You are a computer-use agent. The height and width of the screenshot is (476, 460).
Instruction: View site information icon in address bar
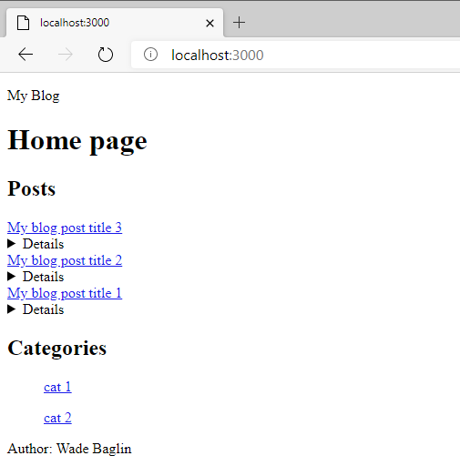pos(150,55)
